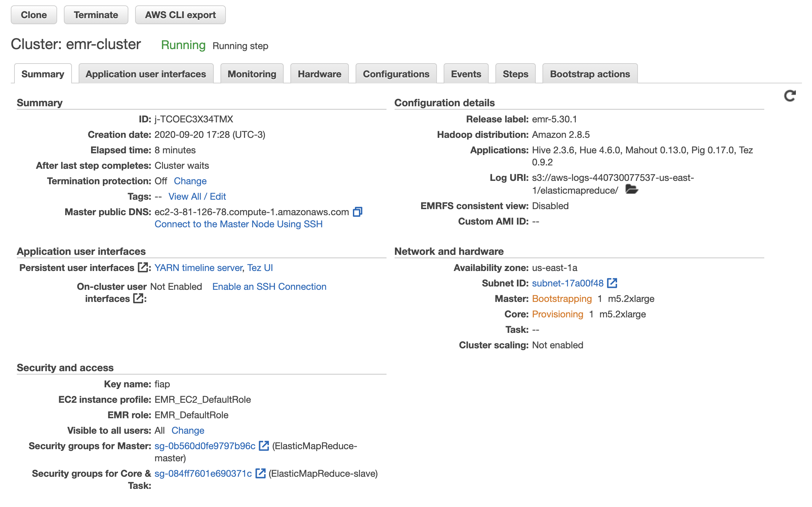Click Connect to the Master Node Using SSH
Screen dimensions: 812x507
click(238, 224)
